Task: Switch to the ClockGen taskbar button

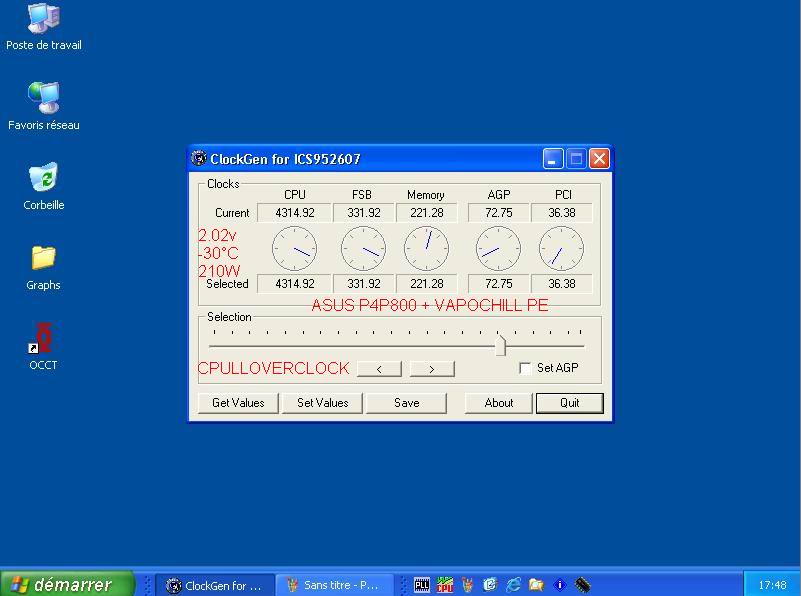Action: (215, 585)
